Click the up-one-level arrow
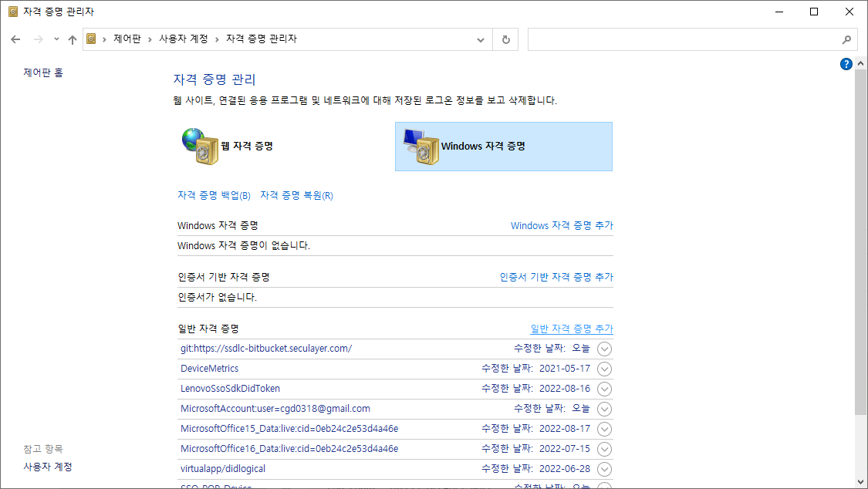The image size is (868, 489). tap(73, 39)
